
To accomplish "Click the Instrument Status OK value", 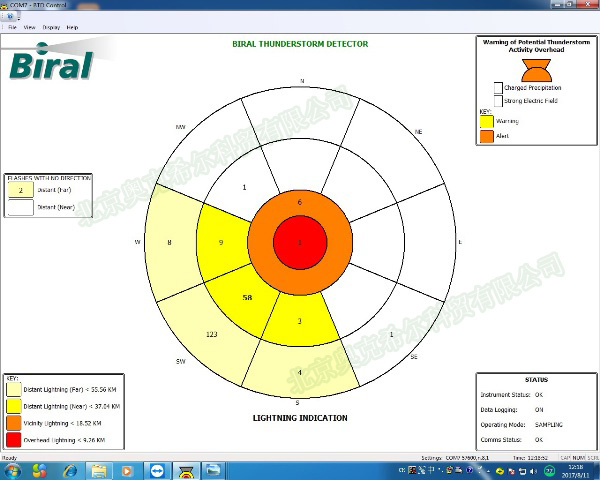I will click(539, 395).
